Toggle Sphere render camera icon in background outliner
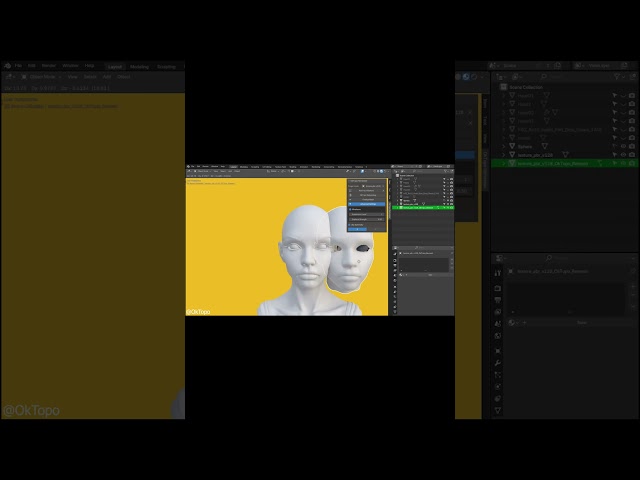 point(632,146)
